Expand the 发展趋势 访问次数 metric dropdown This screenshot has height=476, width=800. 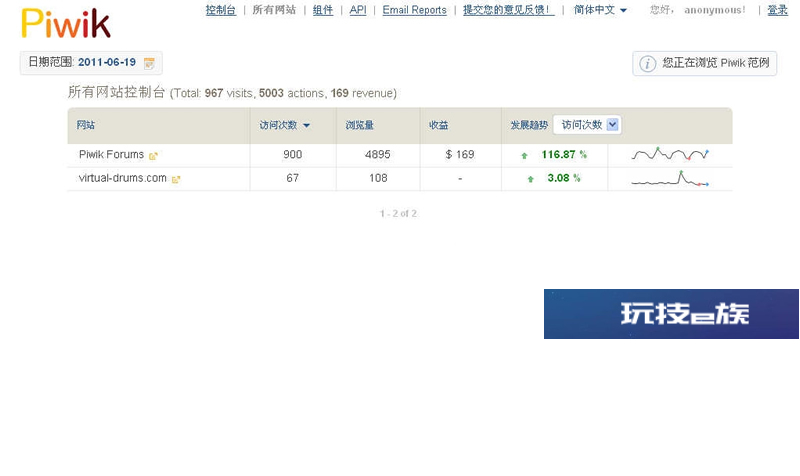[587, 125]
